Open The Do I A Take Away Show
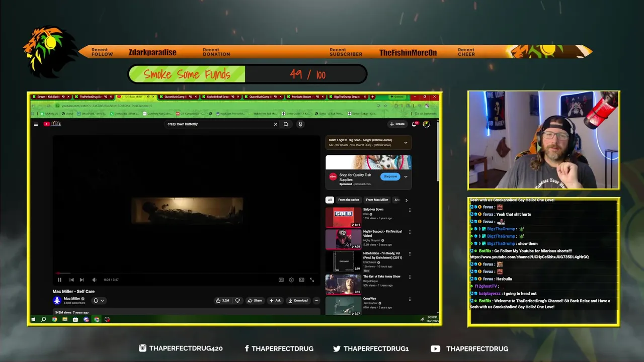The height and width of the screenshot is (362, 644). point(382,277)
